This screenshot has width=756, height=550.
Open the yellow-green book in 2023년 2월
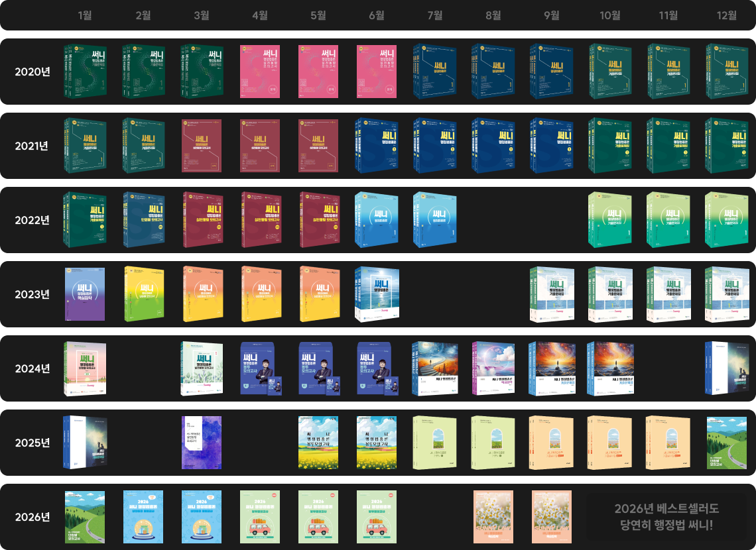click(144, 294)
